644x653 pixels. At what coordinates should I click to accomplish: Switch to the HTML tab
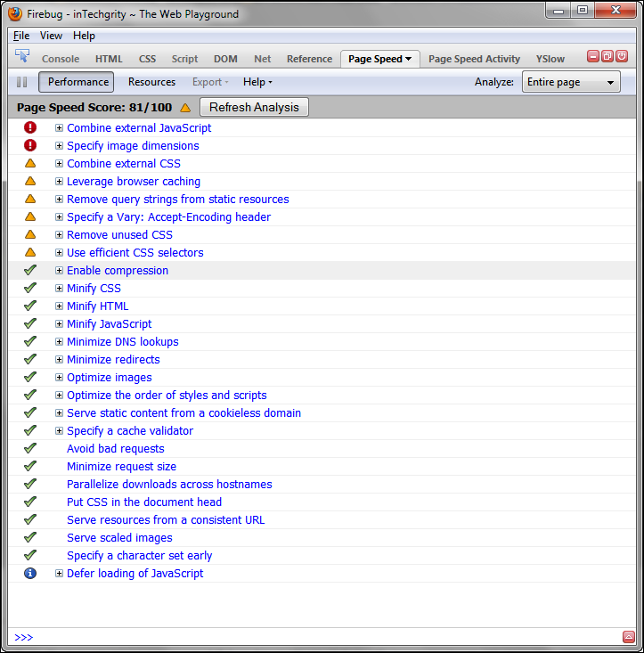pos(109,59)
